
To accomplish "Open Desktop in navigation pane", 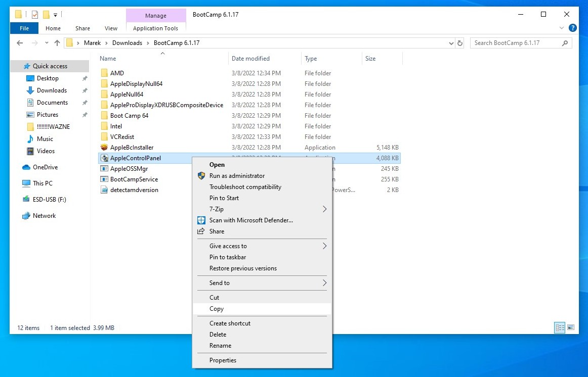I will tap(48, 78).
